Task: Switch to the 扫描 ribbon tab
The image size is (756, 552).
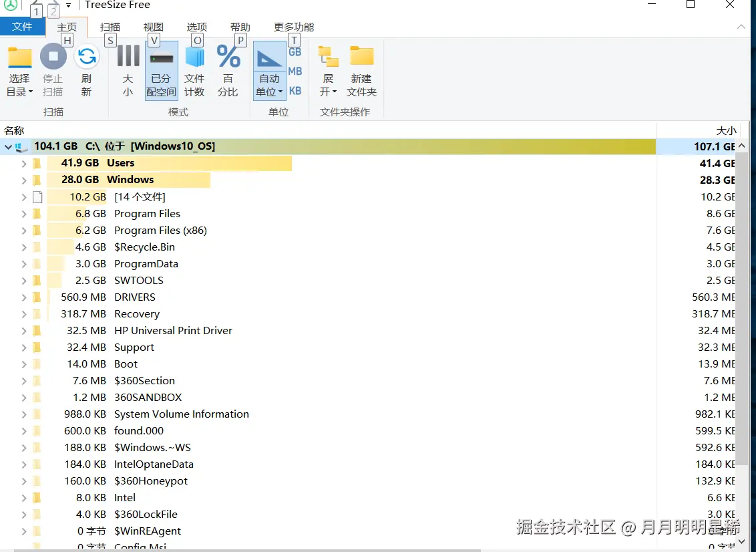Action: (110, 27)
